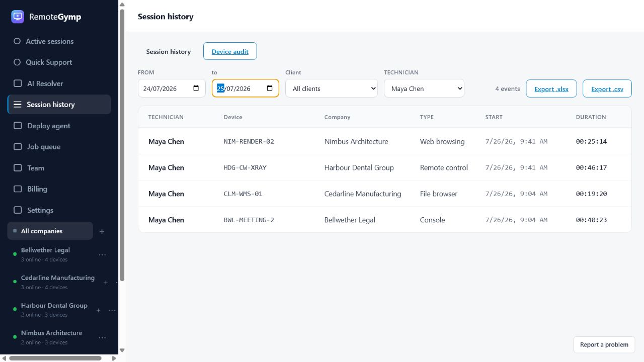Open Bellwether Legal more options menu
644x362 pixels.
[x=103, y=255]
